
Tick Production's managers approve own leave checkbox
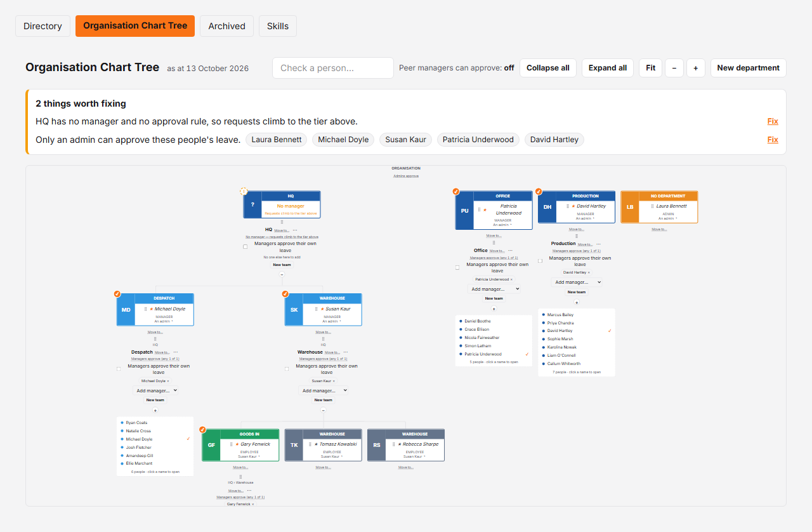tap(540, 261)
